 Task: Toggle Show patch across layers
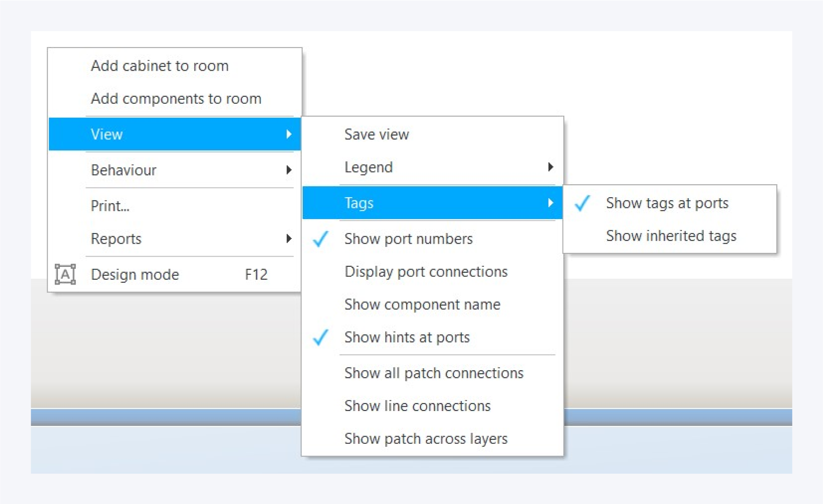(x=426, y=439)
